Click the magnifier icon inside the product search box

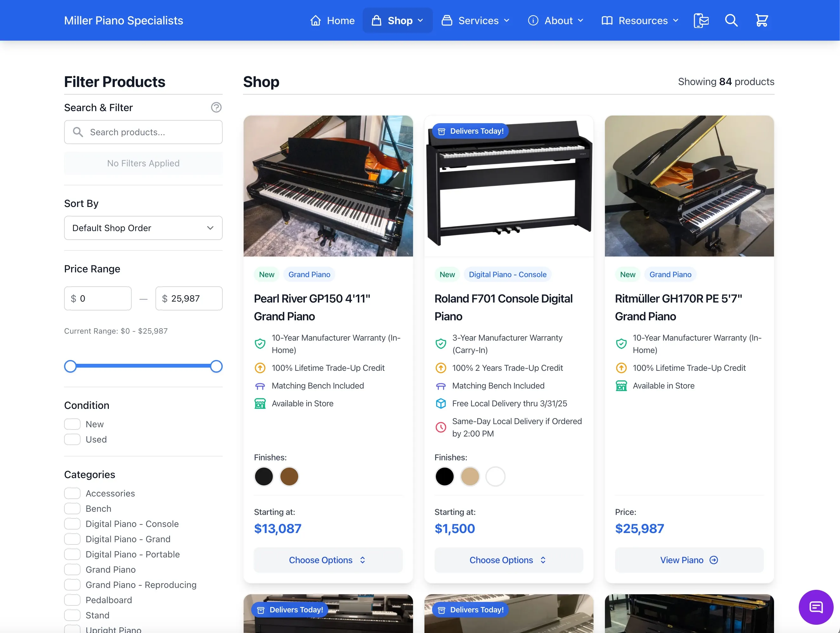(78, 132)
